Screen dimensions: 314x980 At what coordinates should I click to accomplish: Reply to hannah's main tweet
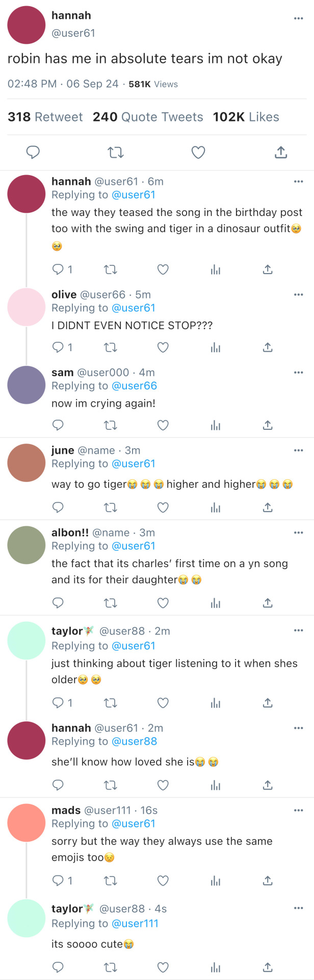(x=33, y=152)
